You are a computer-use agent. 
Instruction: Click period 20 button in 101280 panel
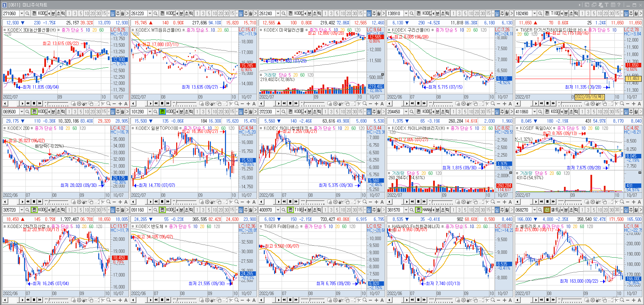pyautogui.click(x=221, y=112)
